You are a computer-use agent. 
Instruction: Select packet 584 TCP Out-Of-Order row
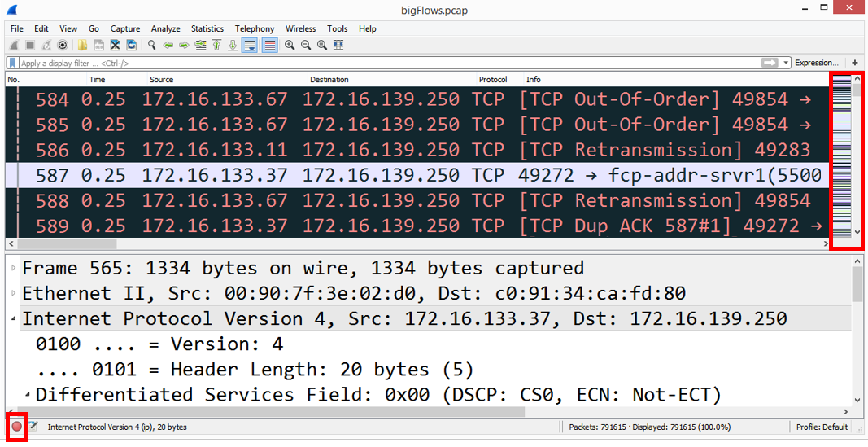pyautogui.click(x=417, y=99)
